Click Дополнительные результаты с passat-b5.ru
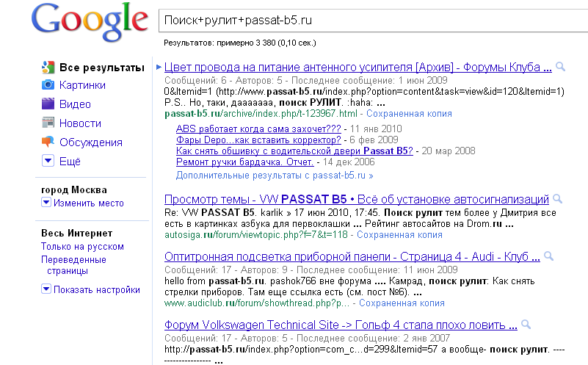The image size is (588, 365). click(275, 176)
